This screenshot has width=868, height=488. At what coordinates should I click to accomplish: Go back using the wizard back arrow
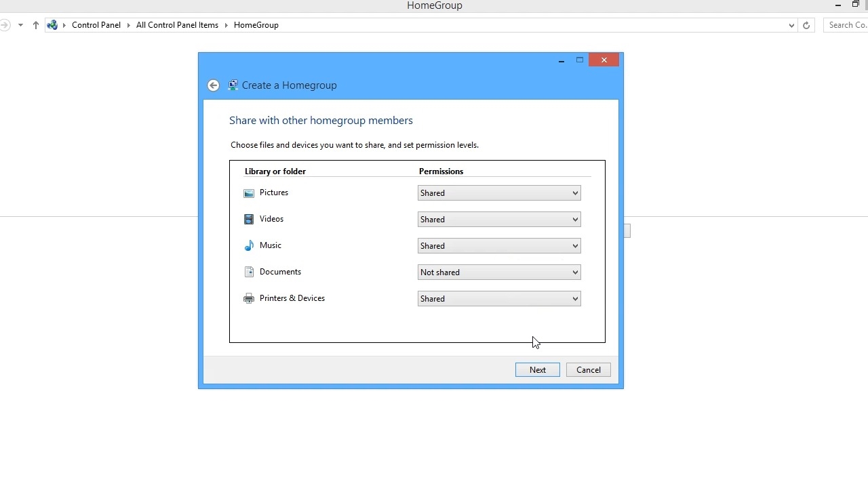(214, 85)
